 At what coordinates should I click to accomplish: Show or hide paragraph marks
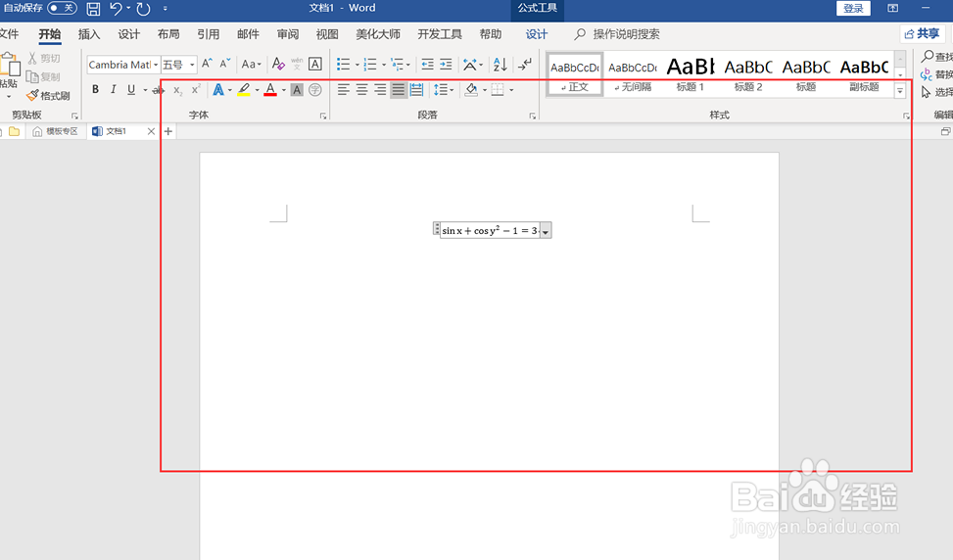525,64
